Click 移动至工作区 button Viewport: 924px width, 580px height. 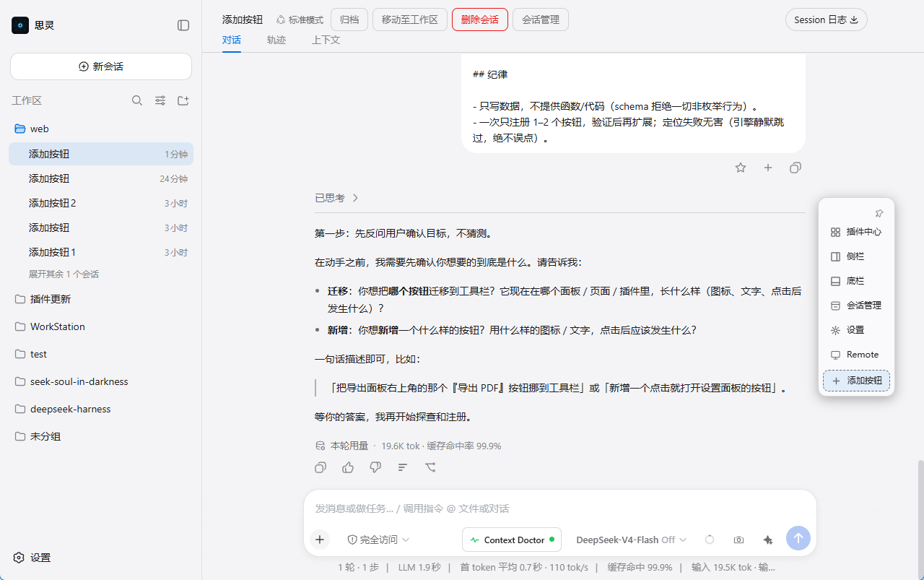coord(410,20)
